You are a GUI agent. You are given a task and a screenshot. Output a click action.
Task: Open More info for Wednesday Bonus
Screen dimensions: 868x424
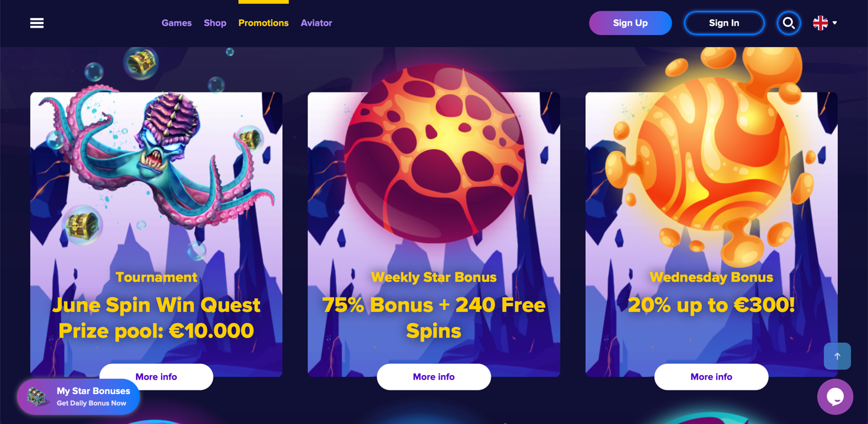(711, 377)
